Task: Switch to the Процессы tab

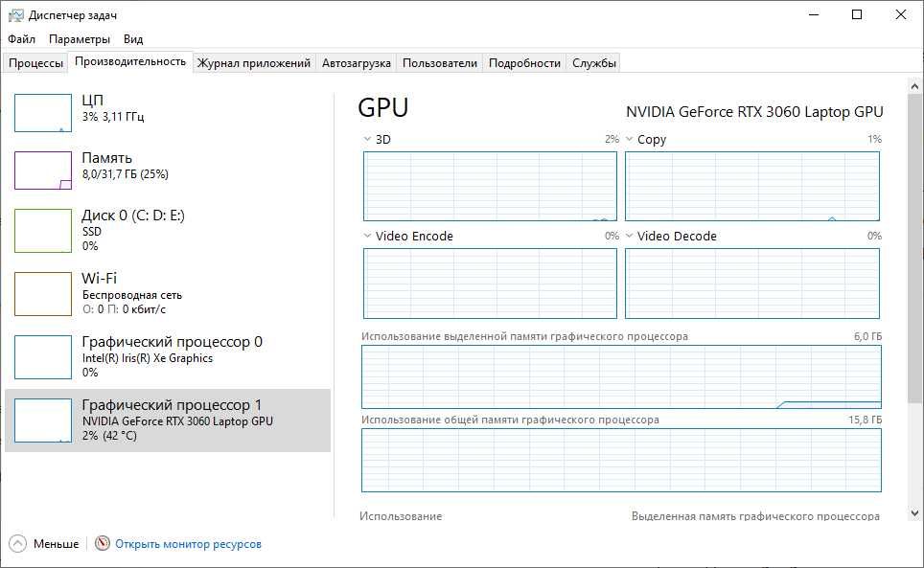Action: 35,63
